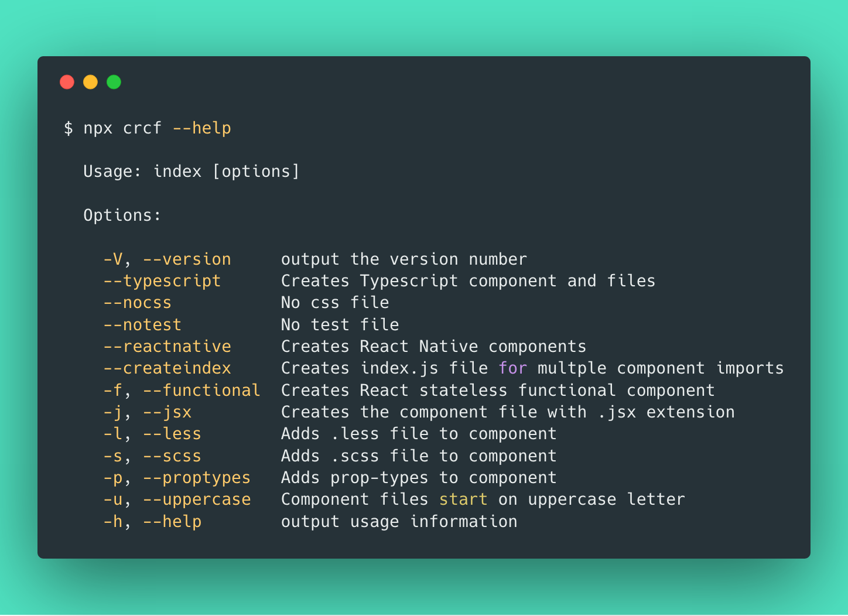Click the --reactnative option flag
The image size is (848, 616).
tap(167, 347)
